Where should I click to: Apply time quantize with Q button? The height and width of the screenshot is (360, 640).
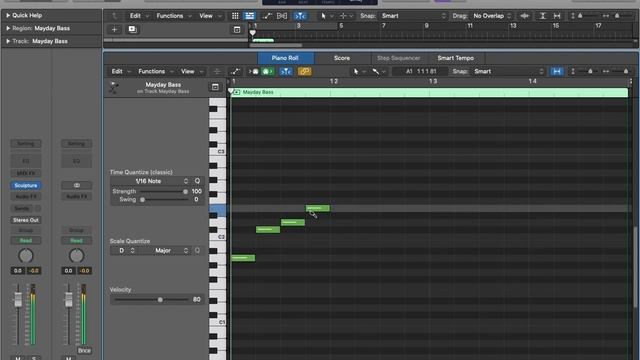198,181
